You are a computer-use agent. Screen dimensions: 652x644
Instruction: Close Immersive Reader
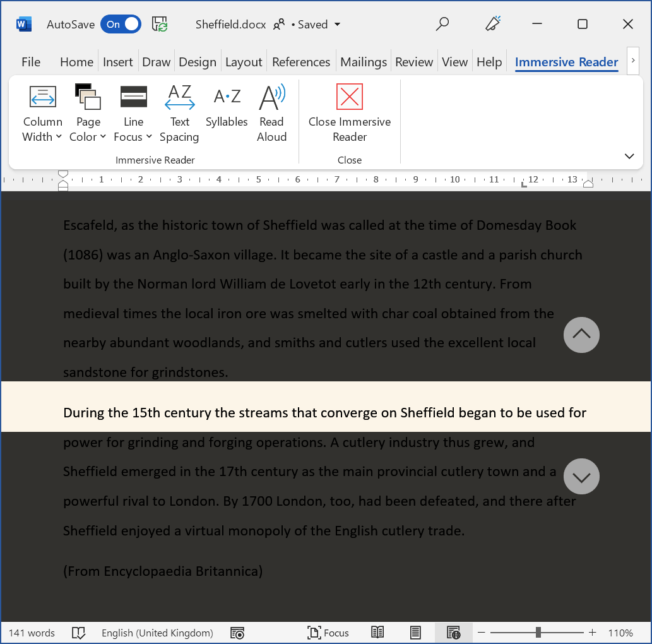[349, 112]
